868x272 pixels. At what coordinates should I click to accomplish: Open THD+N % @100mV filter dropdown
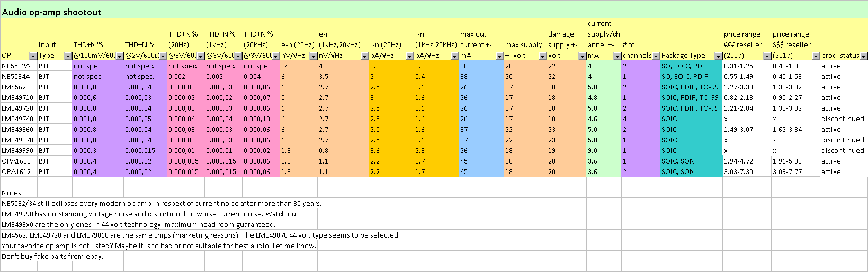tap(119, 56)
